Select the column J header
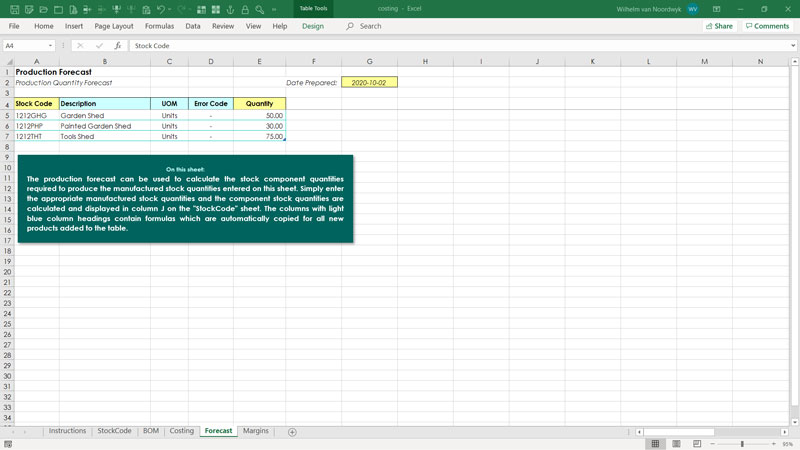 pyautogui.click(x=537, y=61)
